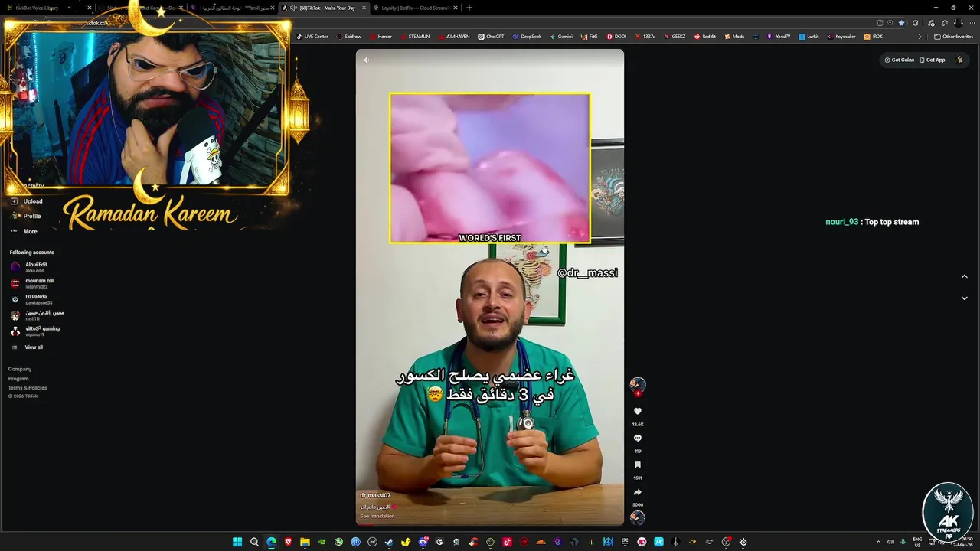Toggle the favorite star in address bar
Screen dimensions: 980x551
point(901,23)
